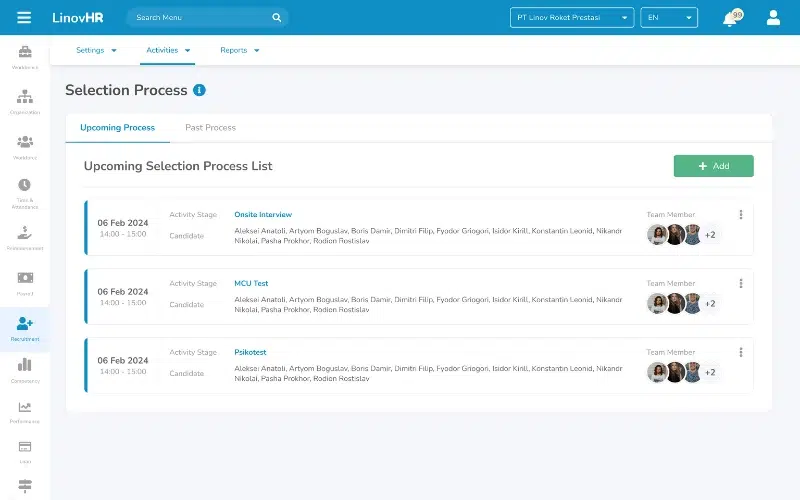Click the Search Menu input field
Image resolution: width=800 pixels, height=500 pixels.
[x=200, y=17]
